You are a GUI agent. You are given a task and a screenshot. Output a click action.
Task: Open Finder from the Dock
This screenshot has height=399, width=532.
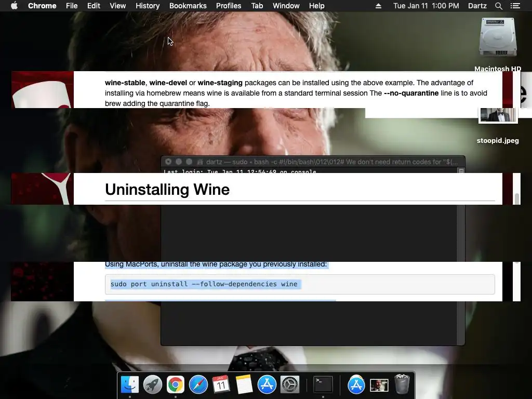130,384
